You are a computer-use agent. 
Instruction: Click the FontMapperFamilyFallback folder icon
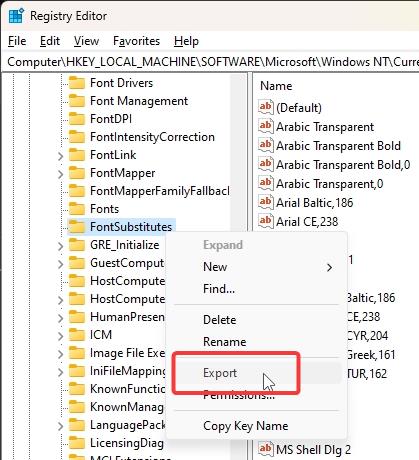77,191
